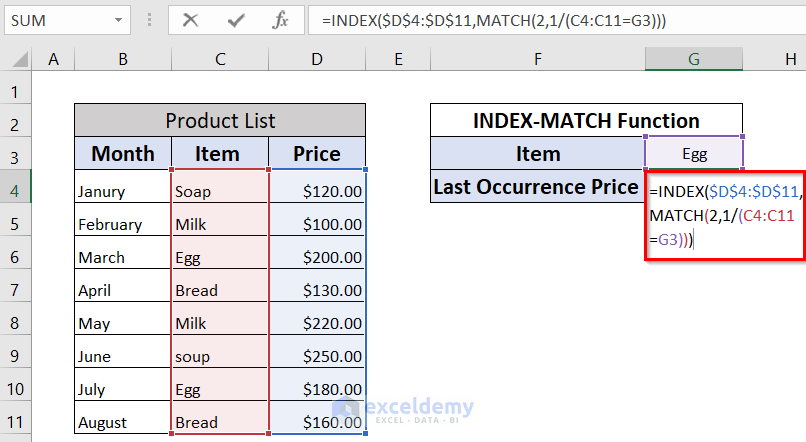This screenshot has height=442, width=806.
Task: Click the Last Occurrence Price label cell
Action: click(x=537, y=187)
